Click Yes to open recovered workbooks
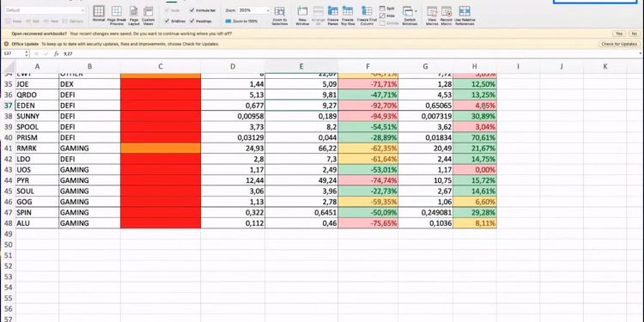This screenshot has width=644, height=322. click(618, 33)
